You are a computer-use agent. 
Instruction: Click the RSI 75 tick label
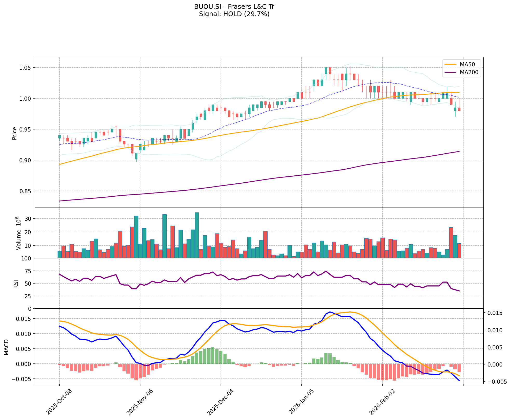tap(27, 271)
